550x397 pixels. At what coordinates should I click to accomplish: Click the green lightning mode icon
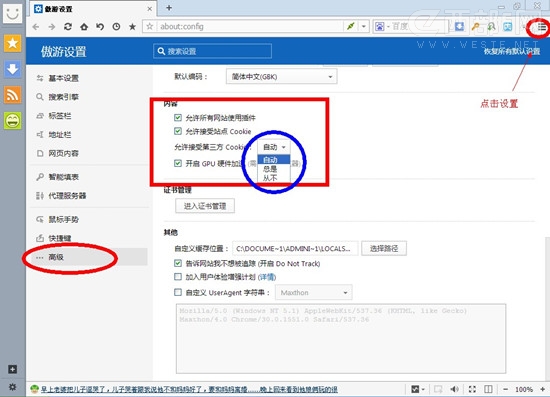click(x=350, y=26)
